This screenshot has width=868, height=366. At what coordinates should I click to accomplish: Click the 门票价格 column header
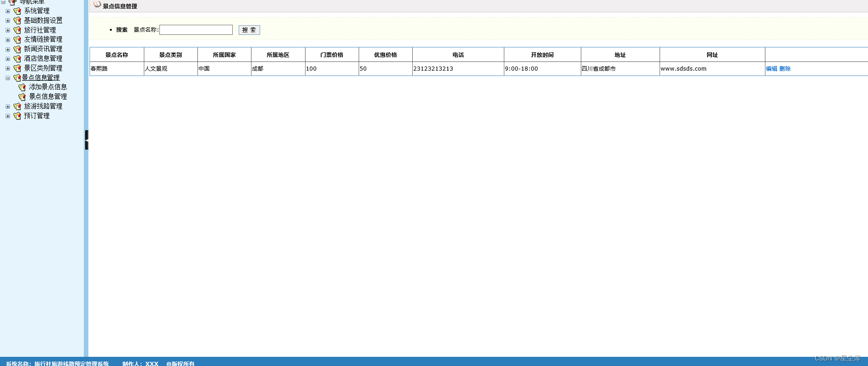pyautogui.click(x=332, y=55)
